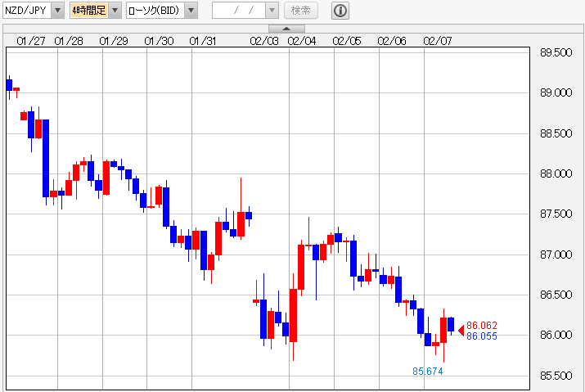
Task: Open the NZD/JPY currency pair dropdown
Action: 57,11
